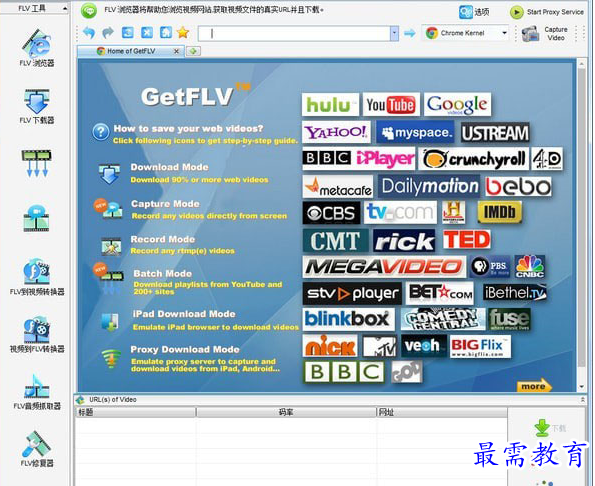Click the TED logo

point(466,240)
